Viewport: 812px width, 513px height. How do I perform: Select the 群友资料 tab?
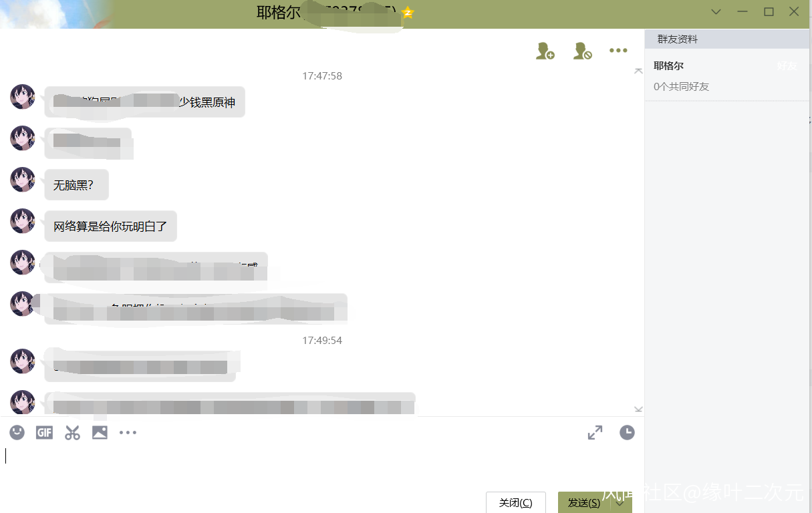[x=678, y=39]
